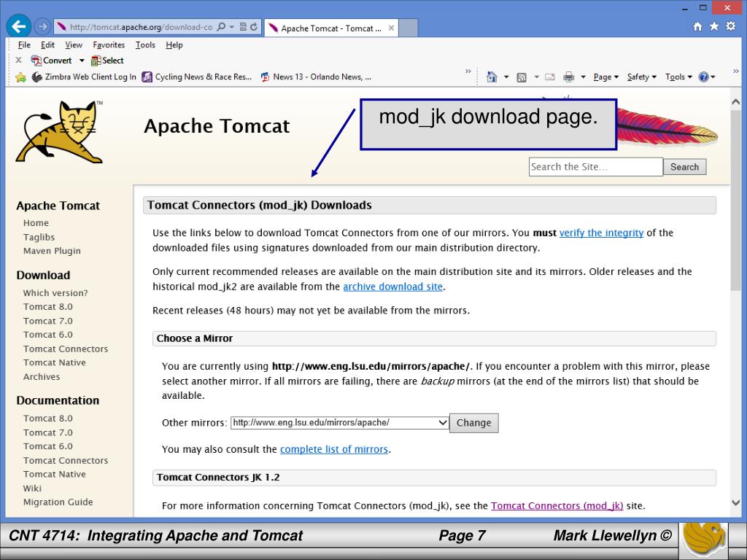This screenshot has height=560, width=747.
Task: Open Taglibs sidebar link
Action: click(39, 237)
